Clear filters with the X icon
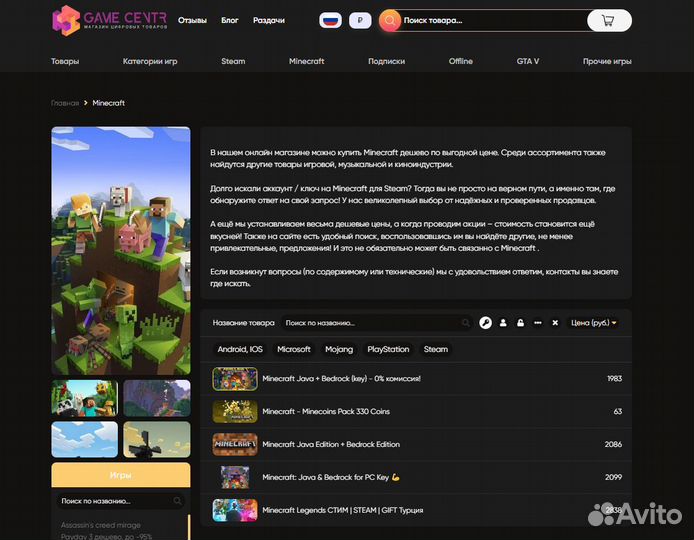Image resolution: width=694 pixels, height=540 pixels. [555, 323]
